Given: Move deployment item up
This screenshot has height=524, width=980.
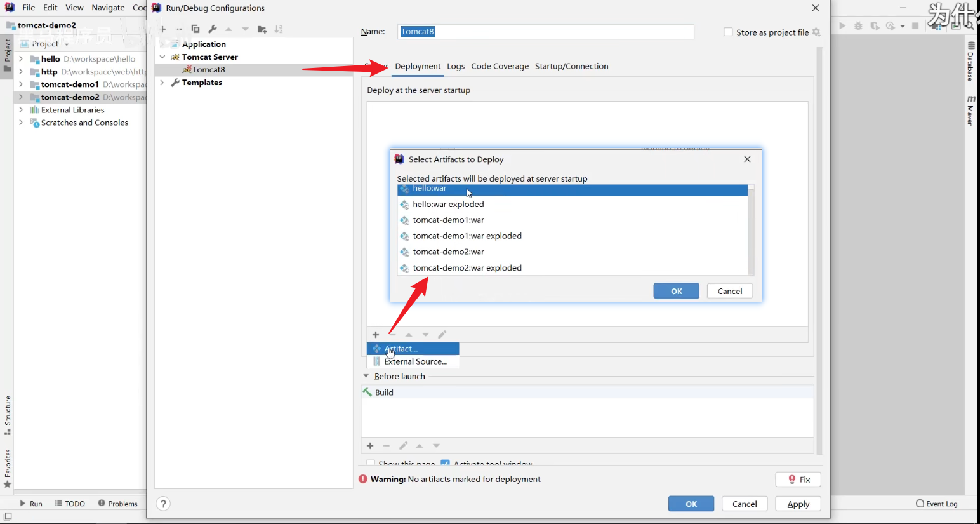Looking at the screenshot, I should (x=409, y=335).
